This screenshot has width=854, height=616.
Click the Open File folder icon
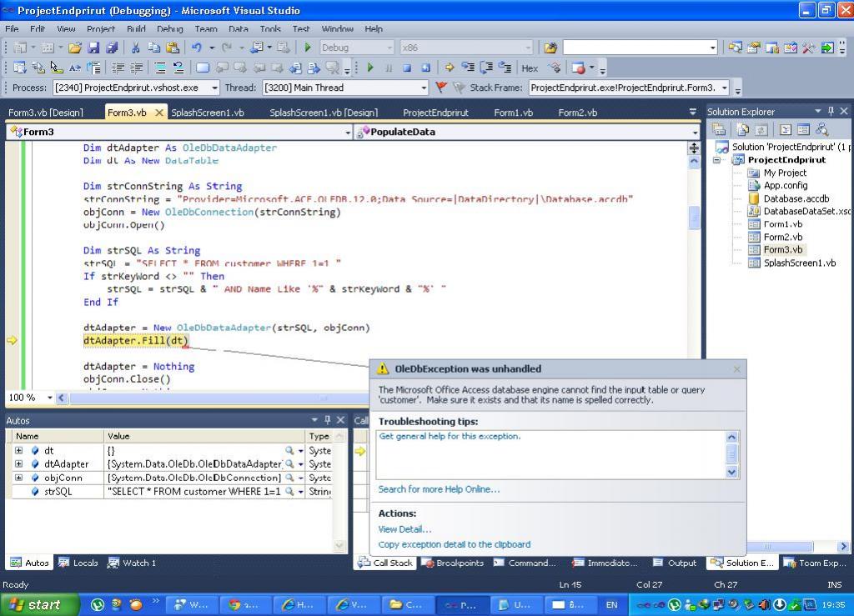pos(75,48)
